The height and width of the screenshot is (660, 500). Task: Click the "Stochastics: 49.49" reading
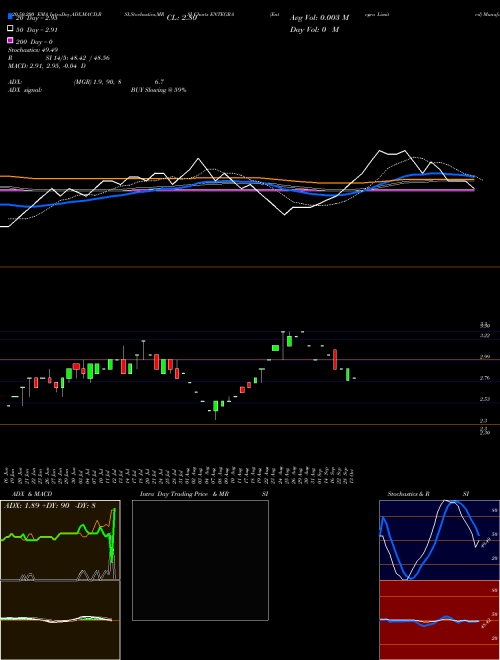click(33, 50)
